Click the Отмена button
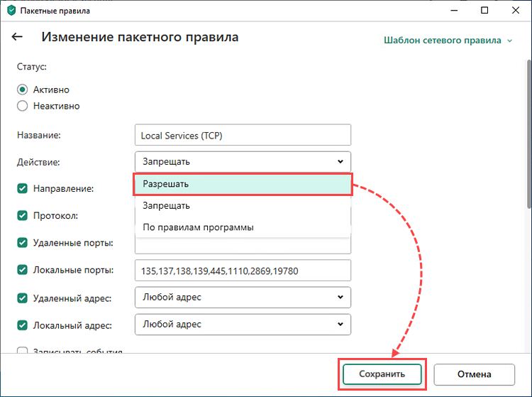This screenshot has width=532, height=397. coord(475,374)
